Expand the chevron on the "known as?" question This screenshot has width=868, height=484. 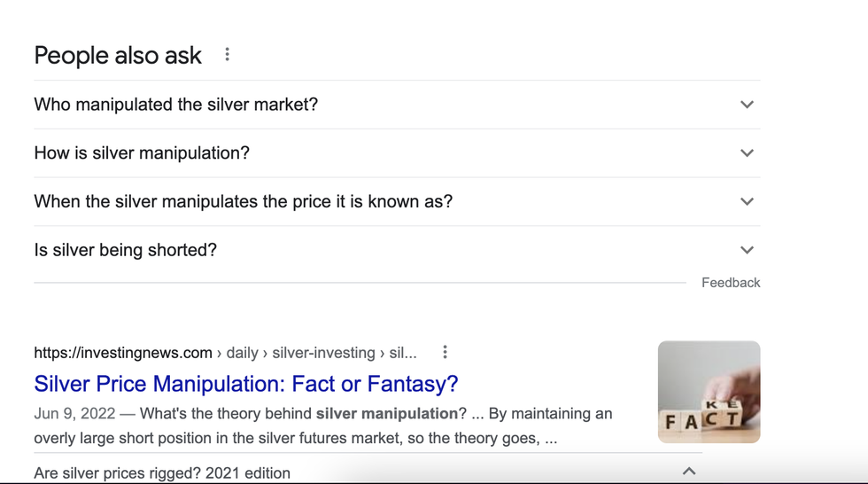click(747, 201)
